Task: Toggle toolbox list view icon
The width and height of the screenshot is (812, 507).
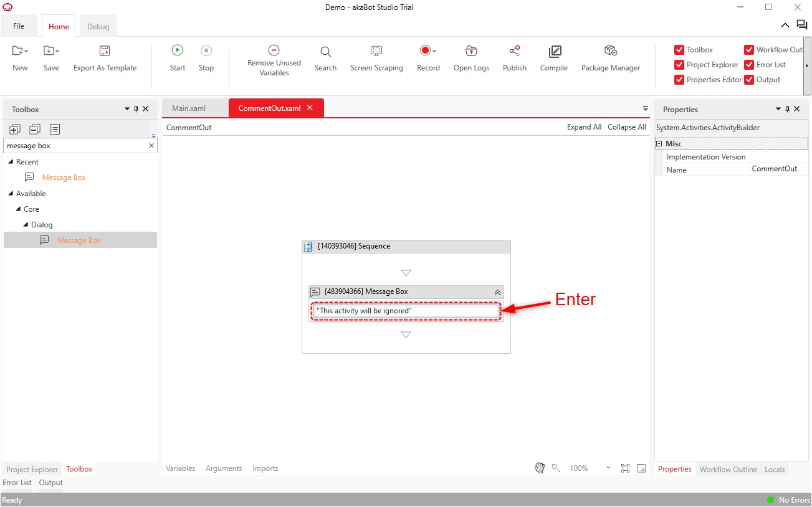Action: point(55,129)
